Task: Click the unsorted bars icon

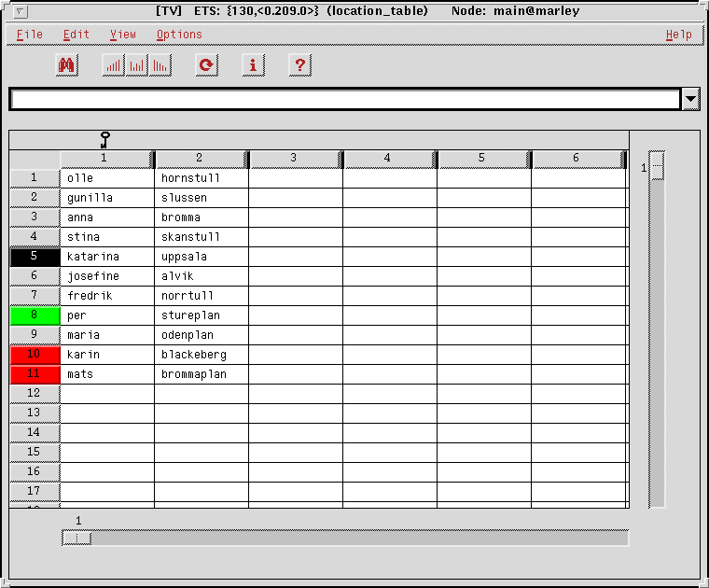Action: click(x=136, y=65)
